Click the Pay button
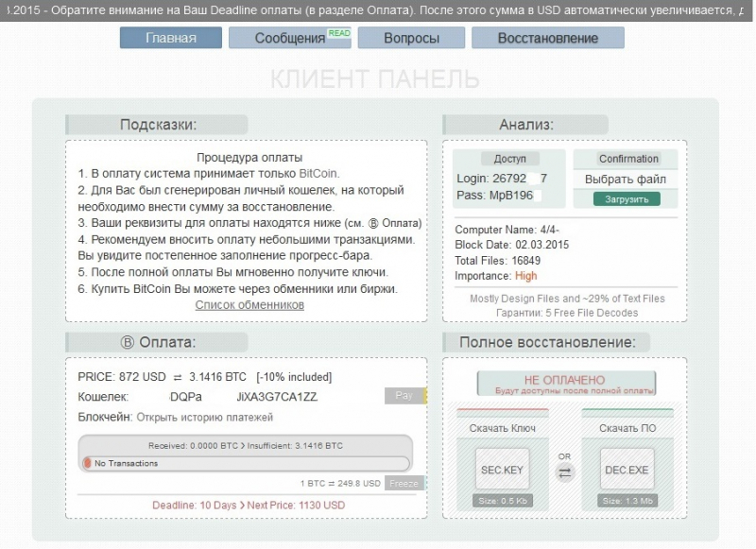 404,396
